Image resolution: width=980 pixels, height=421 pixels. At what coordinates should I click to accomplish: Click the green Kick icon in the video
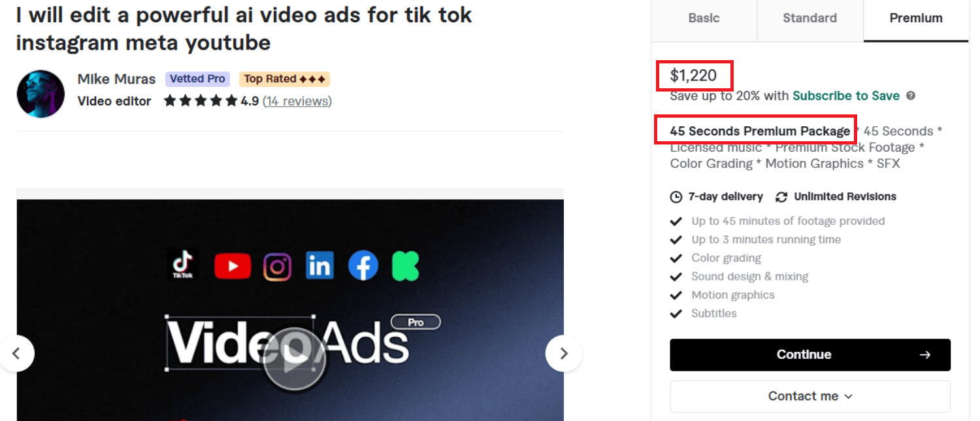click(405, 266)
